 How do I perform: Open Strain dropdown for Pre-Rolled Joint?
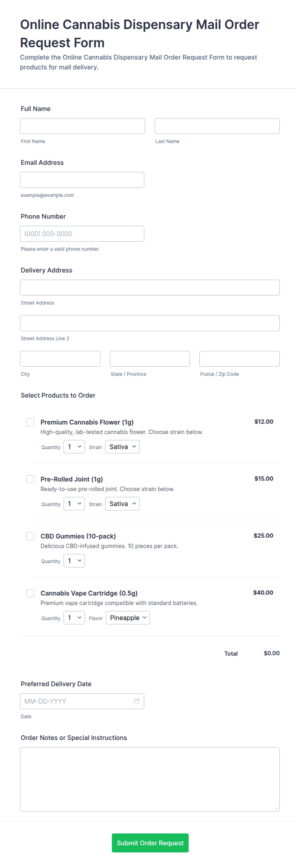122,503
